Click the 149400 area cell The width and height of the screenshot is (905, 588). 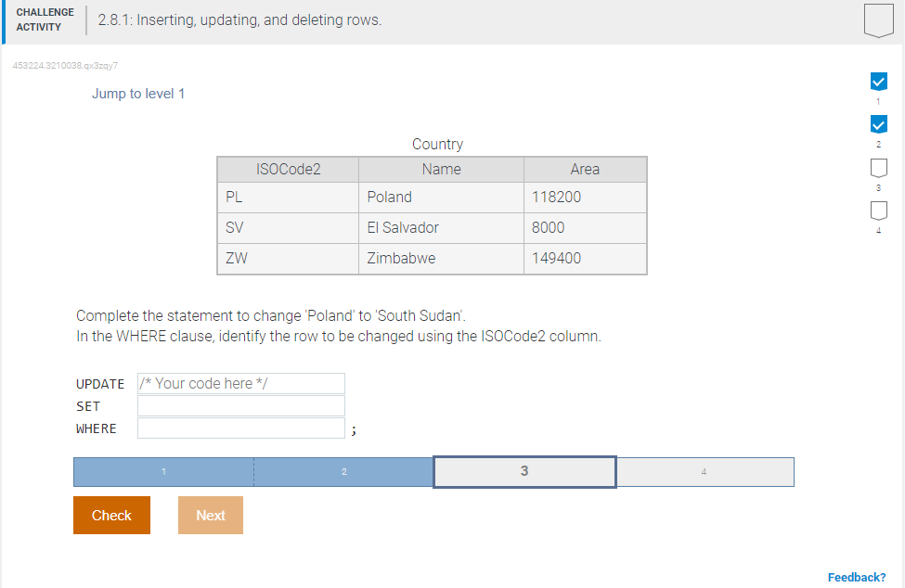(x=586, y=258)
